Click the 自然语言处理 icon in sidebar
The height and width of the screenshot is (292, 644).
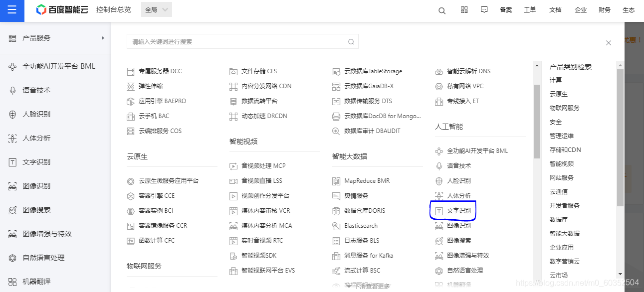(13, 258)
